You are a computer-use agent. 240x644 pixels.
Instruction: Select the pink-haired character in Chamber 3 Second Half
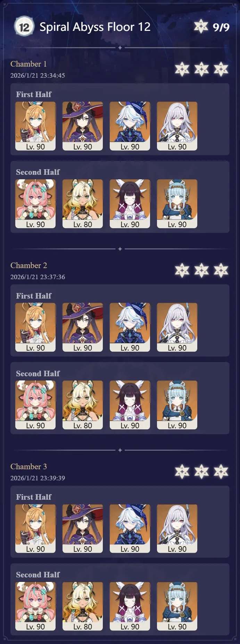(35, 606)
